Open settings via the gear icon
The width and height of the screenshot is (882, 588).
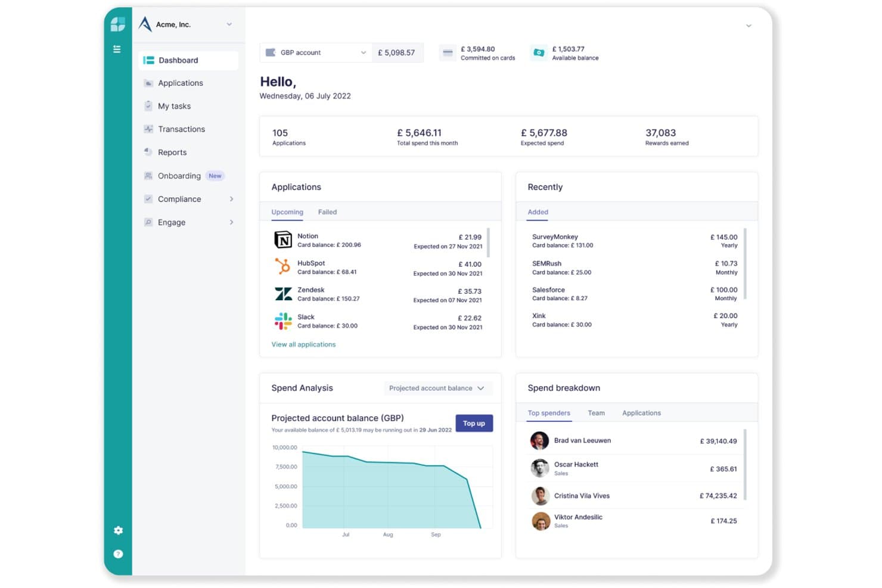pos(118,530)
